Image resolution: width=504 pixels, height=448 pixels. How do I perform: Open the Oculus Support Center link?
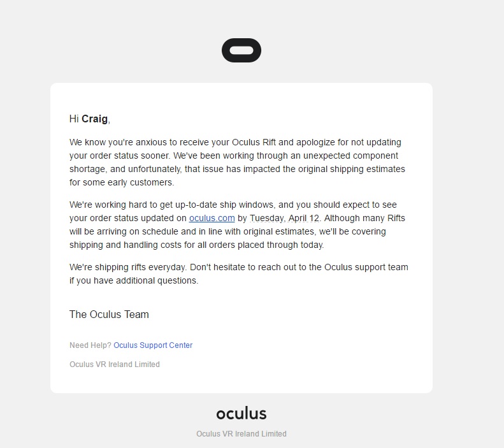coord(153,345)
